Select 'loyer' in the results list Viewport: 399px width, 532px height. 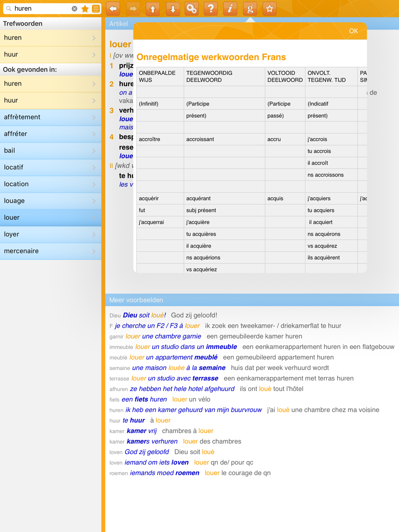tap(51, 234)
